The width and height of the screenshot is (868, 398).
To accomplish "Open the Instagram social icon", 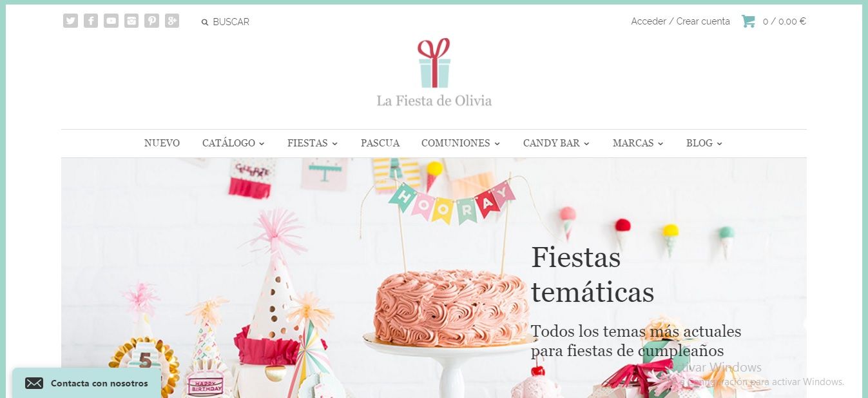I will (131, 21).
